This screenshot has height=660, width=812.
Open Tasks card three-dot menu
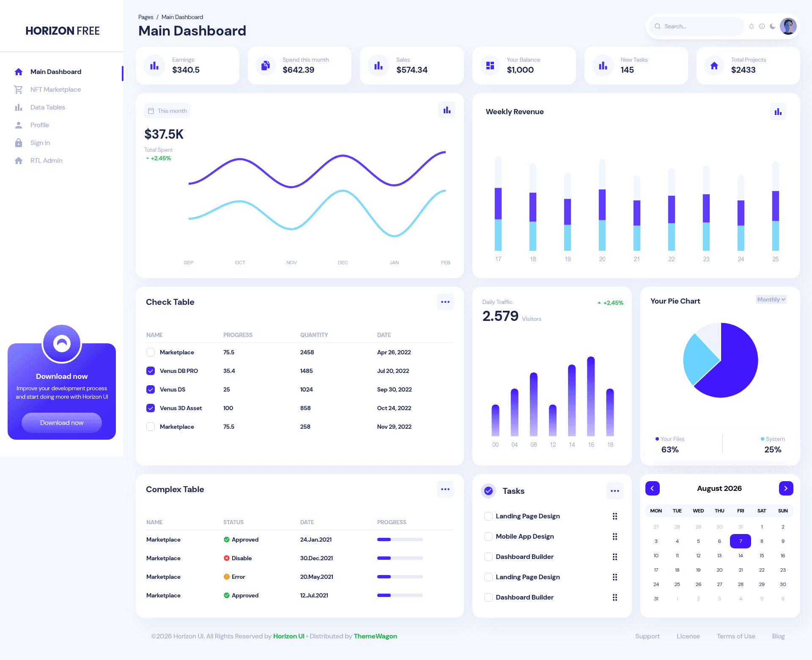coord(615,491)
